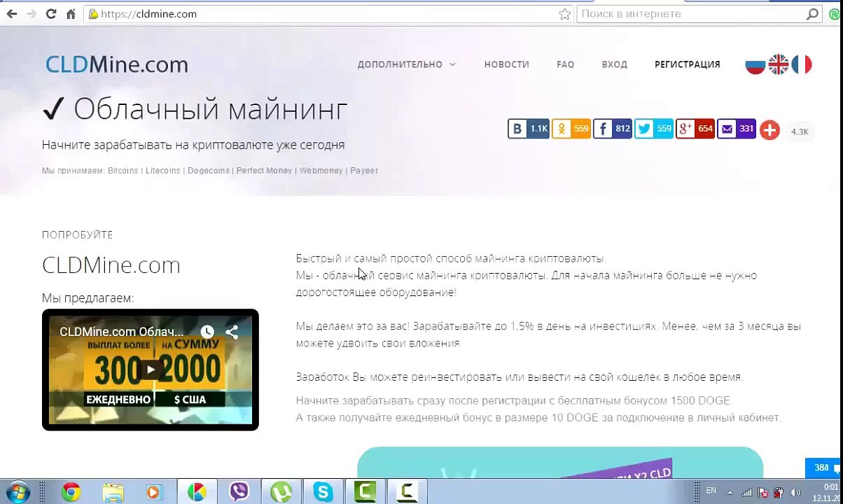This screenshot has width=843, height=504.
Task: Switch site language to French flag
Action: pos(802,64)
